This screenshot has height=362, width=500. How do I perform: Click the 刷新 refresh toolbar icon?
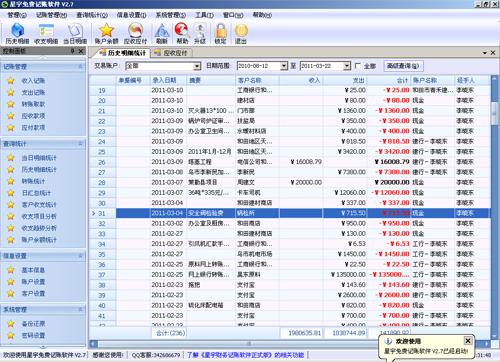pyautogui.click(x=162, y=34)
